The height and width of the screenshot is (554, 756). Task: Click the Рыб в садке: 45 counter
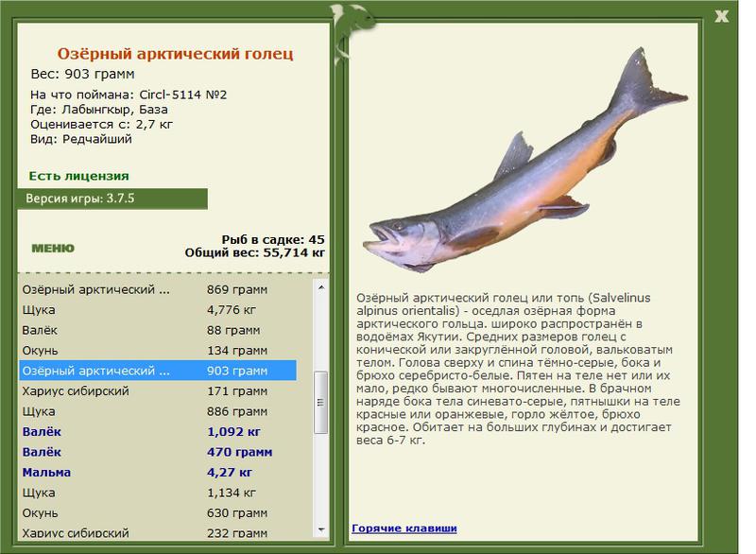point(273,239)
